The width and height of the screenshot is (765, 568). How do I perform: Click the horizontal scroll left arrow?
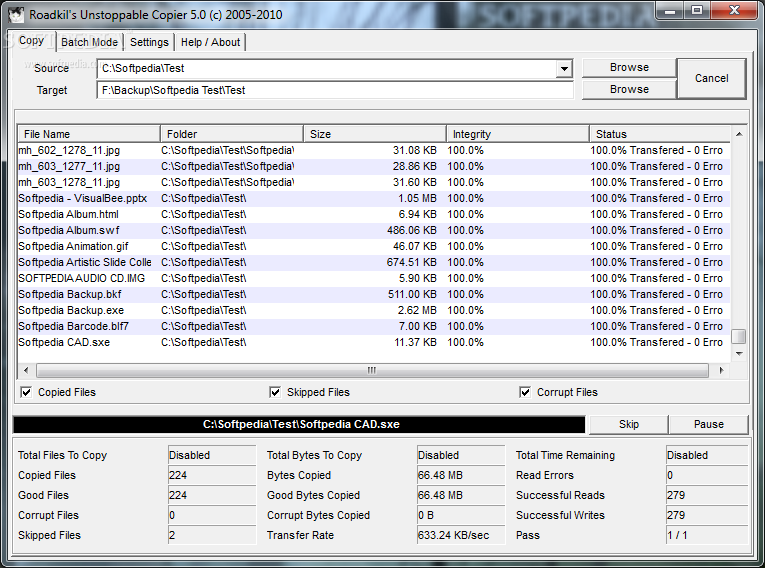[x=26, y=370]
